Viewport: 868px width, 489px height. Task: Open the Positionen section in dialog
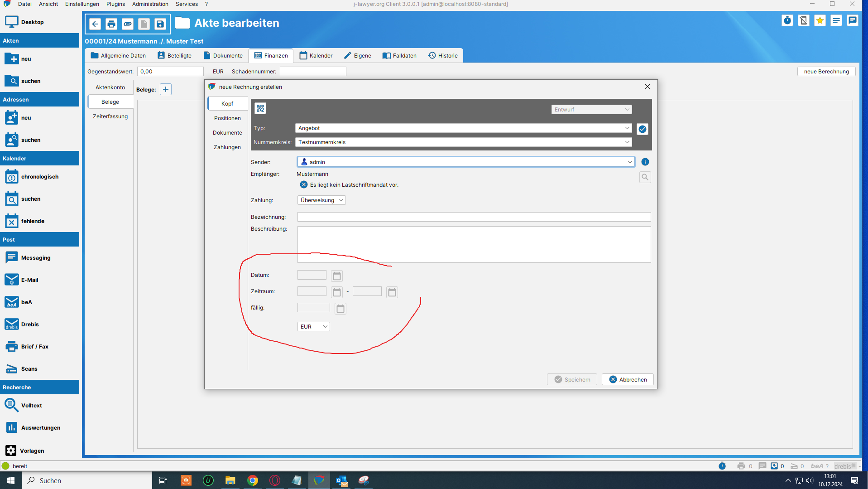227,118
